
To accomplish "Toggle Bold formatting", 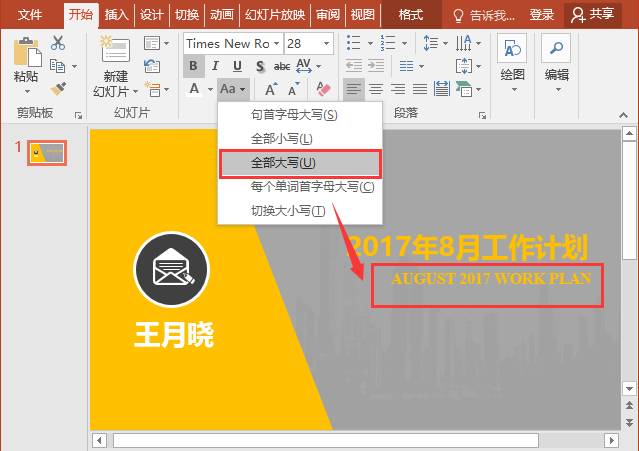I will point(194,66).
